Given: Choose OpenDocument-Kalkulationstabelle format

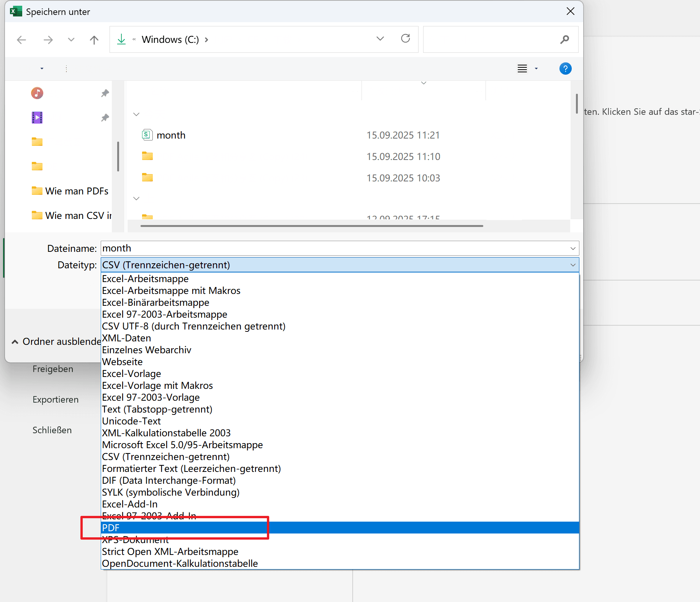Looking at the screenshot, I should (x=340, y=563).
